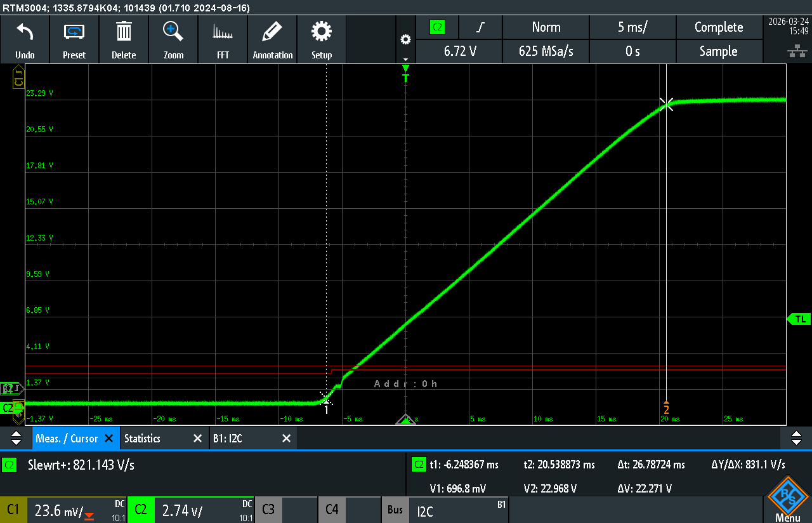Click the date and time display

click(x=788, y=25)
